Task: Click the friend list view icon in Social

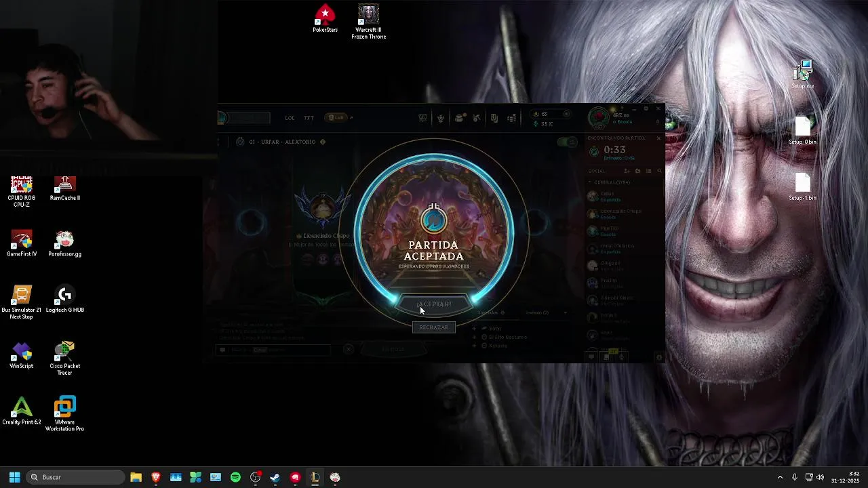Action: click(648, 171)
